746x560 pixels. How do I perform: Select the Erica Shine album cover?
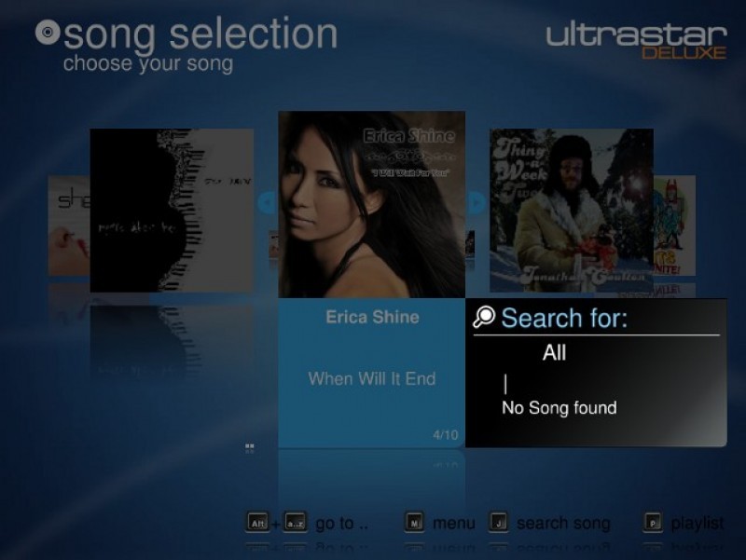(x=371, y=204)
